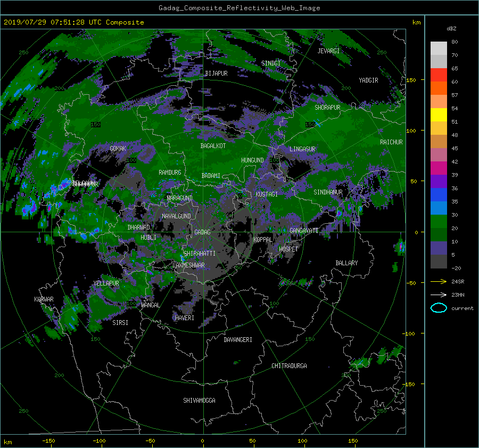Click the -20 value on the dBZ scale
The width and height of the screenshot is (479, 448).
pos(456,268)
